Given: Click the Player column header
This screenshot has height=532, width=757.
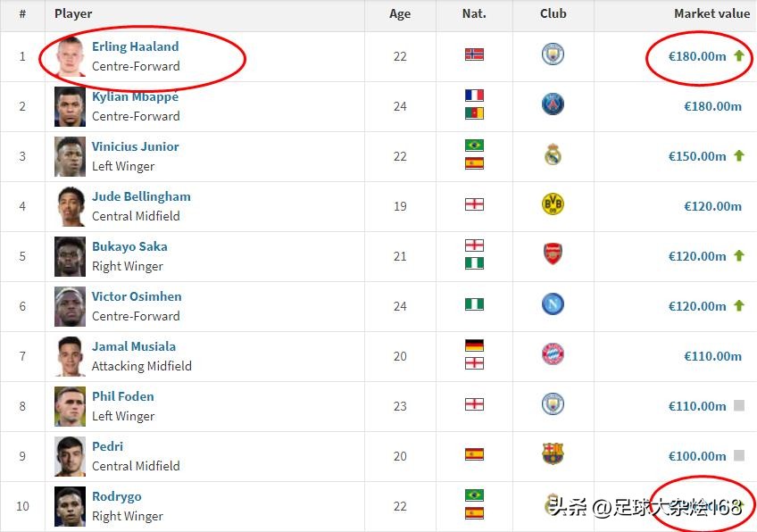Looking at the screenshot, I should click(x=73, y=14).
